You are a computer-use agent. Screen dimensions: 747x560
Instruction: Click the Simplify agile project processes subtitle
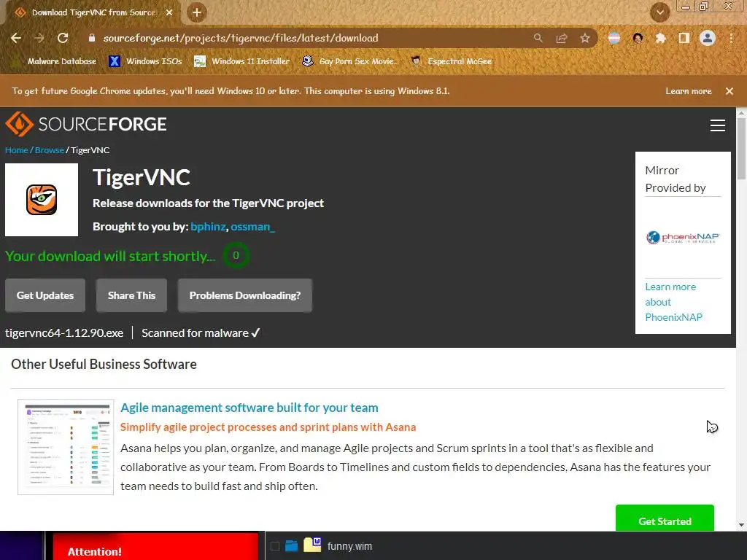pos(268,427)
